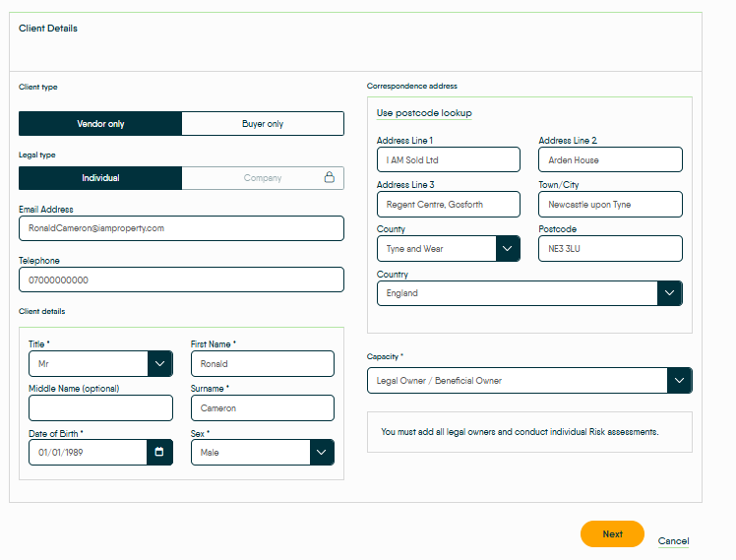The height and width of the screenshot is (560, 736).
Task: Click into the Surname field
Action: (263, 407)
